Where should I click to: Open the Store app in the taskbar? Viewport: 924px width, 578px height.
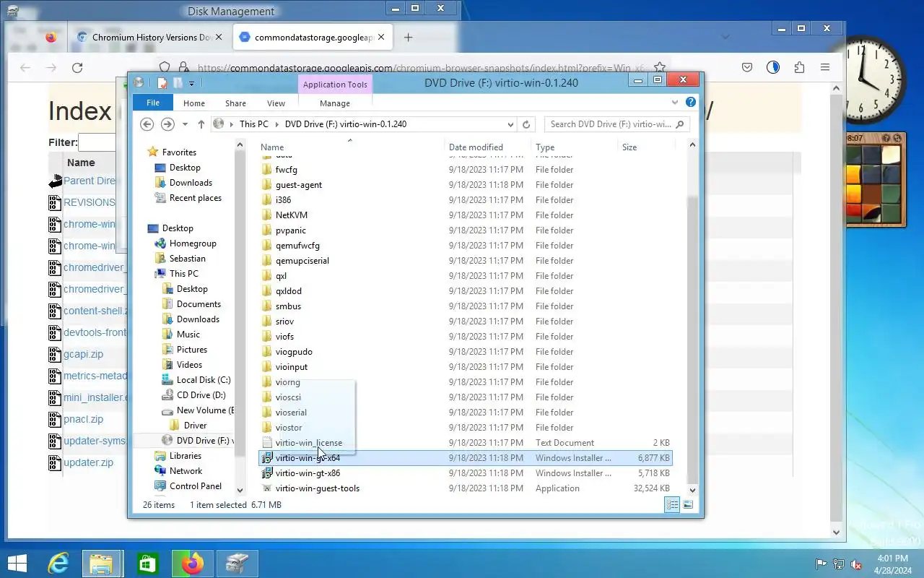(147, 564)
